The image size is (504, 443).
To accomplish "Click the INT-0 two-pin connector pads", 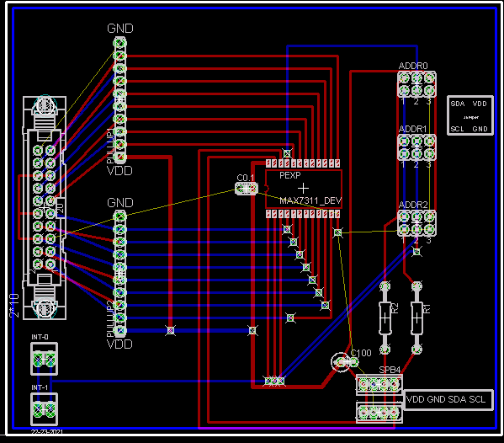I will (44, 359).
